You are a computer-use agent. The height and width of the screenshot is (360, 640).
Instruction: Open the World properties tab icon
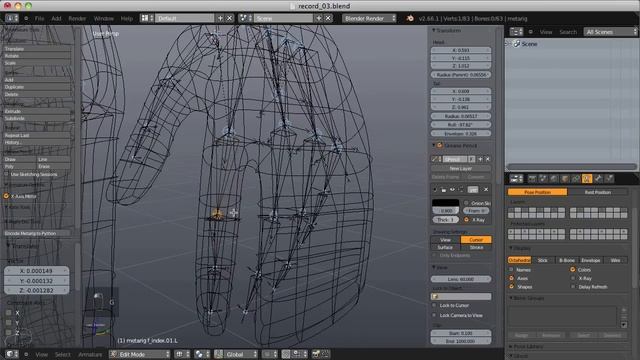click(554, 179)
